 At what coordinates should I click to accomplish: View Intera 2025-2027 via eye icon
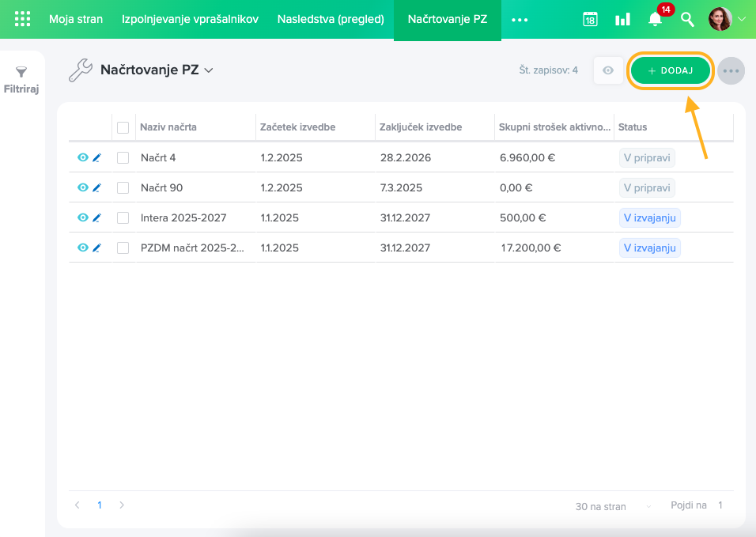[83, 217]
